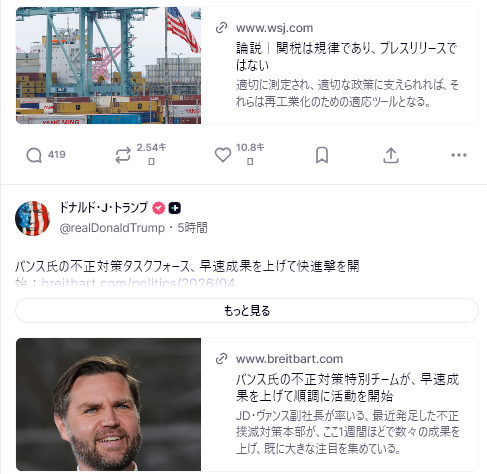Follow the breitbart.com/politics link in the post text
Viewport: 487px width, 474px height.
138,283
